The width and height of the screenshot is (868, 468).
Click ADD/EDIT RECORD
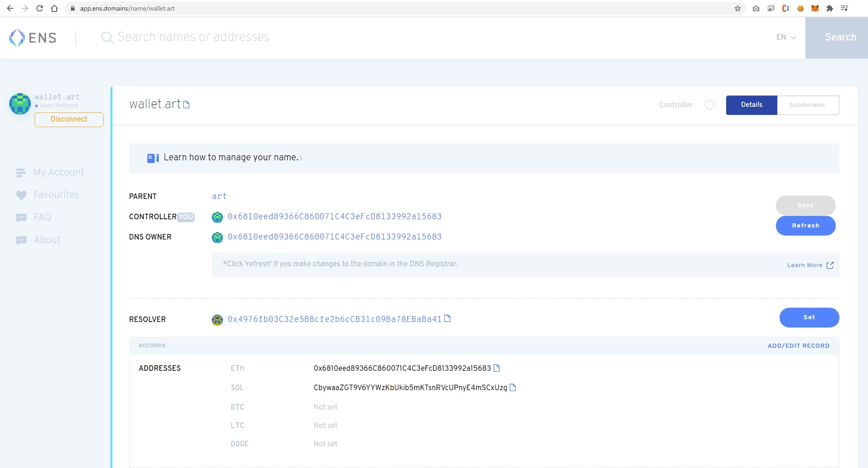798,346
